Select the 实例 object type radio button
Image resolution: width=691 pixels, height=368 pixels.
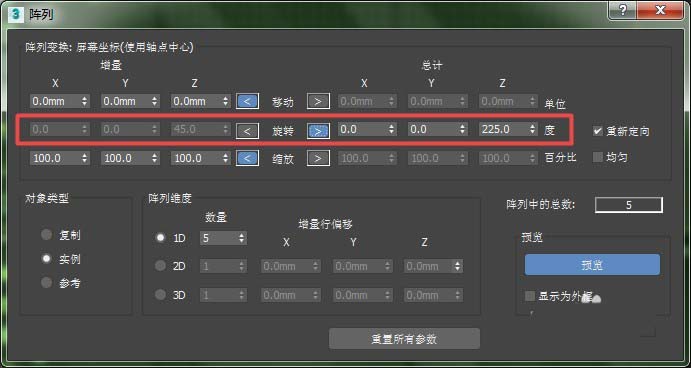click(x=46, y=259)
